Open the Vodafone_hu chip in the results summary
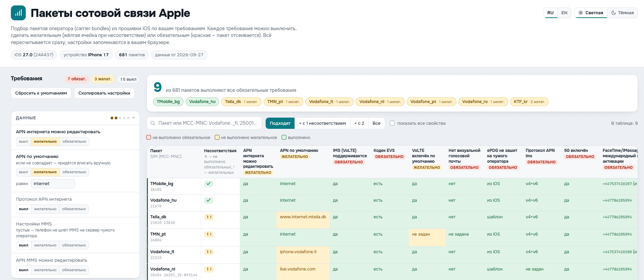Image resolution: width=644 pixels, height=280 pixels. (x=202, y=102)
